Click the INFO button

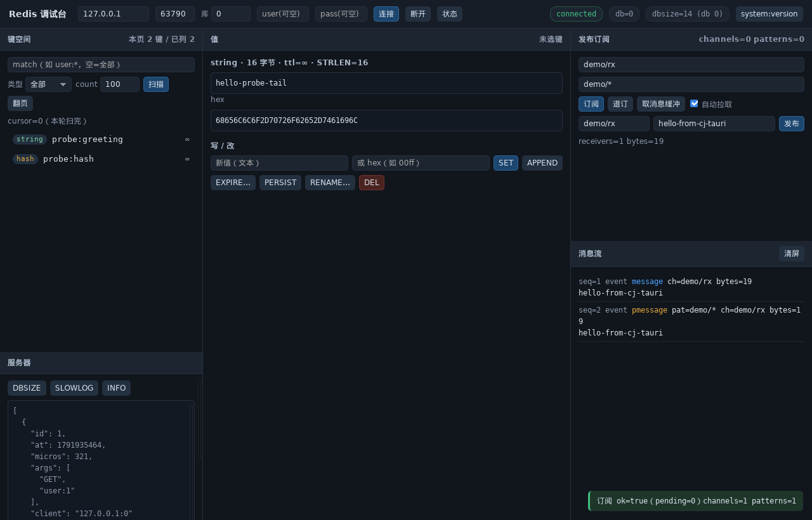click(117, 388)
